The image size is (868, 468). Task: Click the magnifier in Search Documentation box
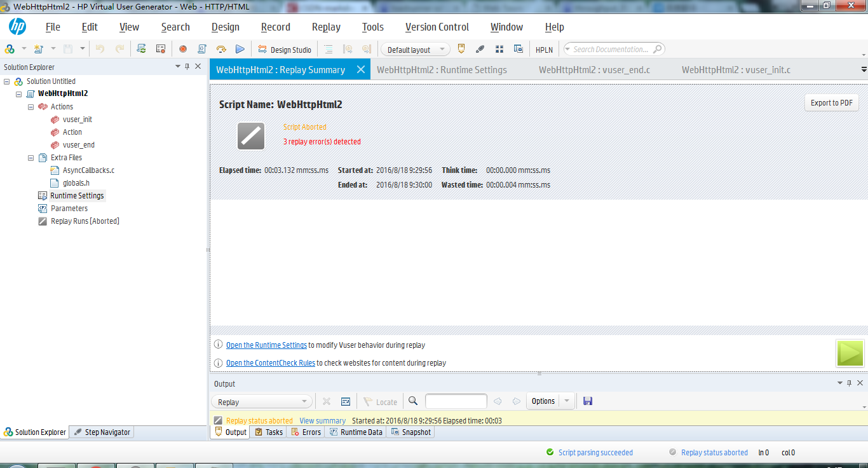click(658, 49)
